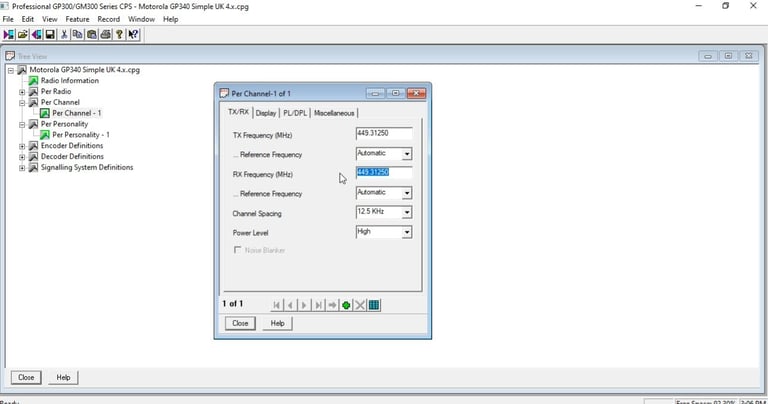Expand the Decoder Definitions node
The image size is (768, 404).
pos(22,157)
